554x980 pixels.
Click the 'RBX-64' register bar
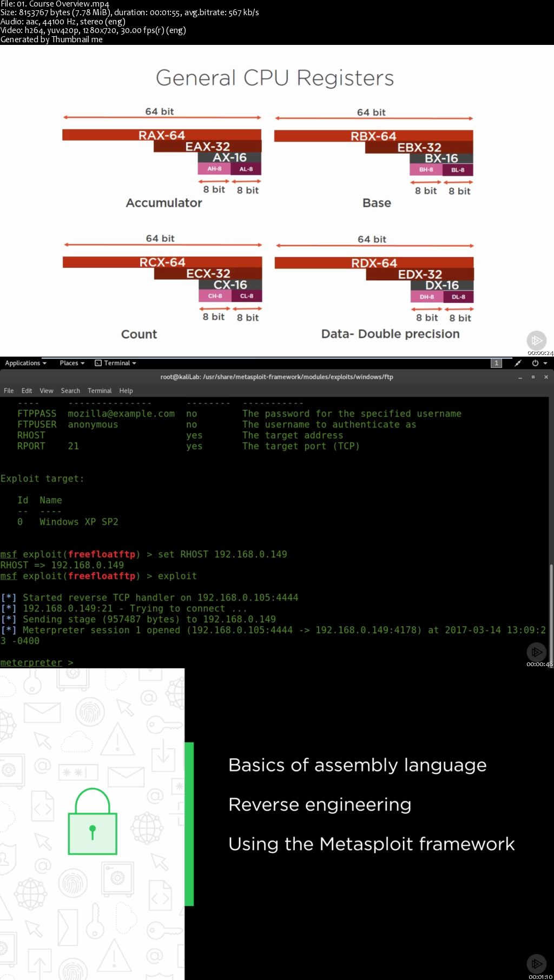[x=373, y=136]
